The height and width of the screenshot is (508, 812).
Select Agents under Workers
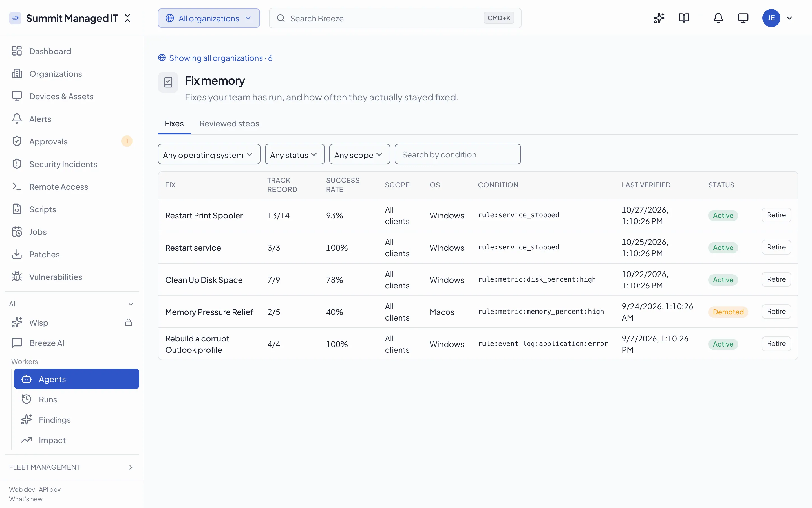[76, 379]
